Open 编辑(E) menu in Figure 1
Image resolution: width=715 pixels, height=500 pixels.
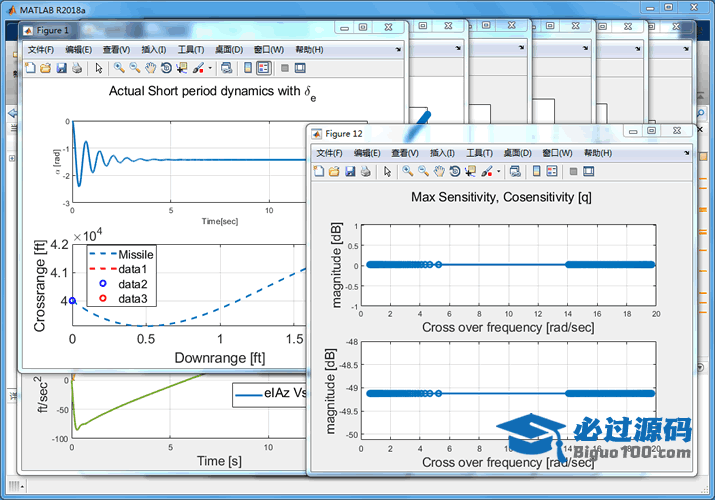(x=78, y=50)
